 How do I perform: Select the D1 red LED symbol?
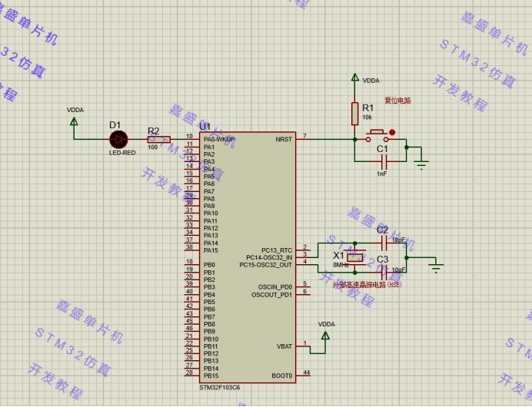coord(118,140)
